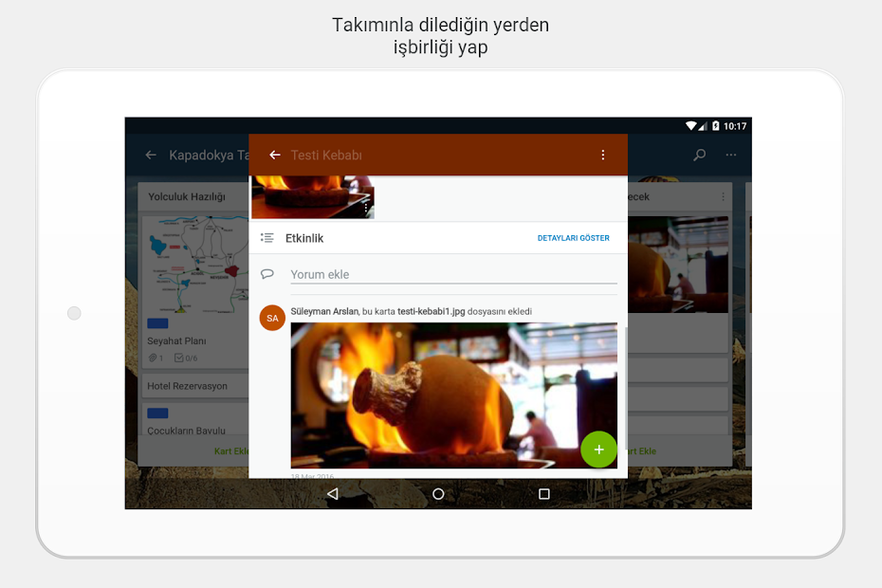This screenshot has width=882, height=588.
Task: Open Testi Kebabı card overflow menu
Action: (603, 155)
